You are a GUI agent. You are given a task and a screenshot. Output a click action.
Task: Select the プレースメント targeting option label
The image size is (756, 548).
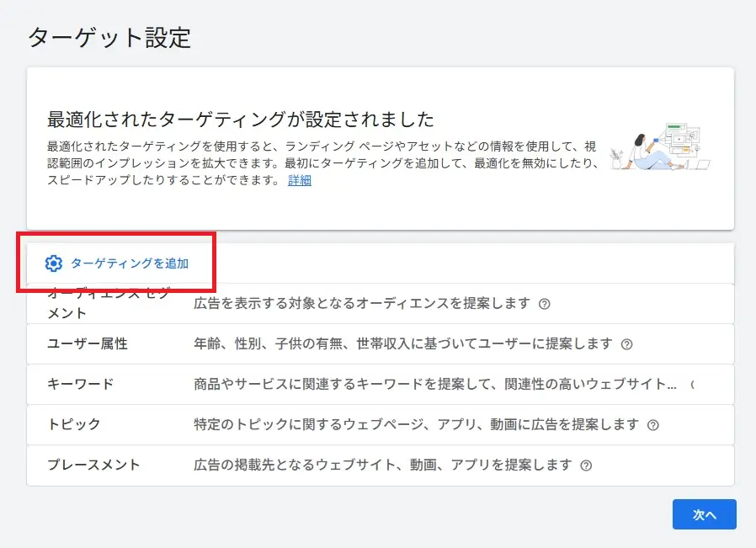point(93,466)
